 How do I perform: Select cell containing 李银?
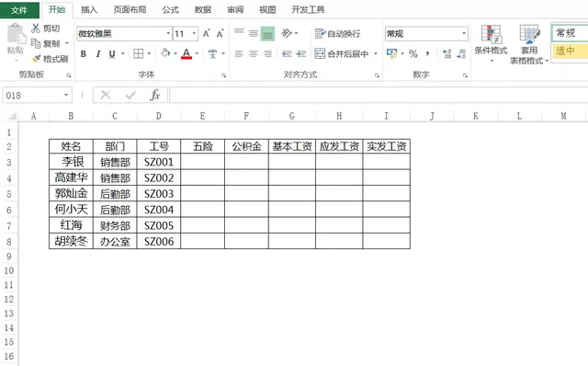[x=71, y=162]
